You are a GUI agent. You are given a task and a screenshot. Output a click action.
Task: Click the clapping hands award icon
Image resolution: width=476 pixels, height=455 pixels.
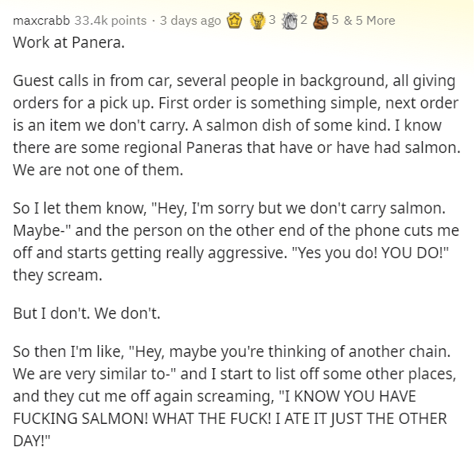(x=290, y=21)
